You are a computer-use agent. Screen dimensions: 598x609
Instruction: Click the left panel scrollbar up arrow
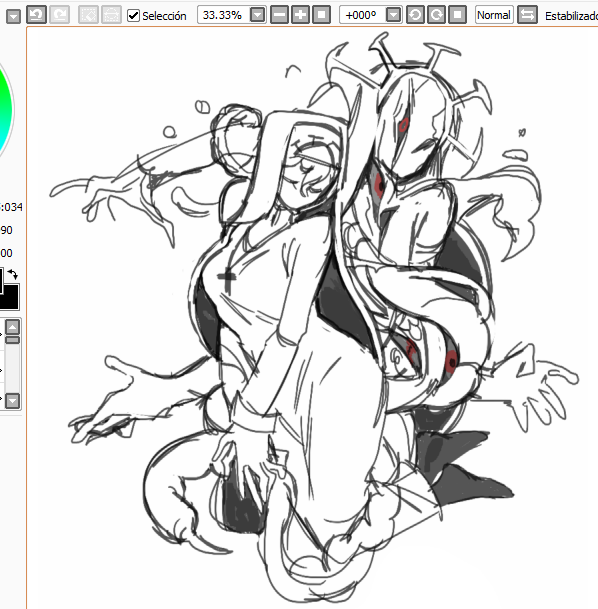[x=12, y=327]
